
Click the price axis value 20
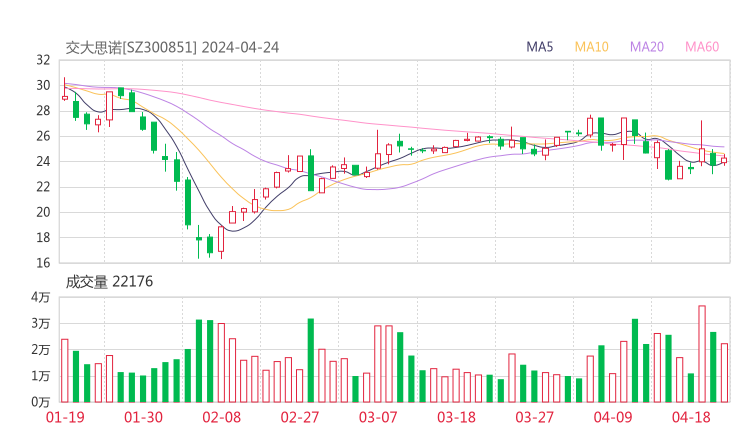(x=43, y=212)
